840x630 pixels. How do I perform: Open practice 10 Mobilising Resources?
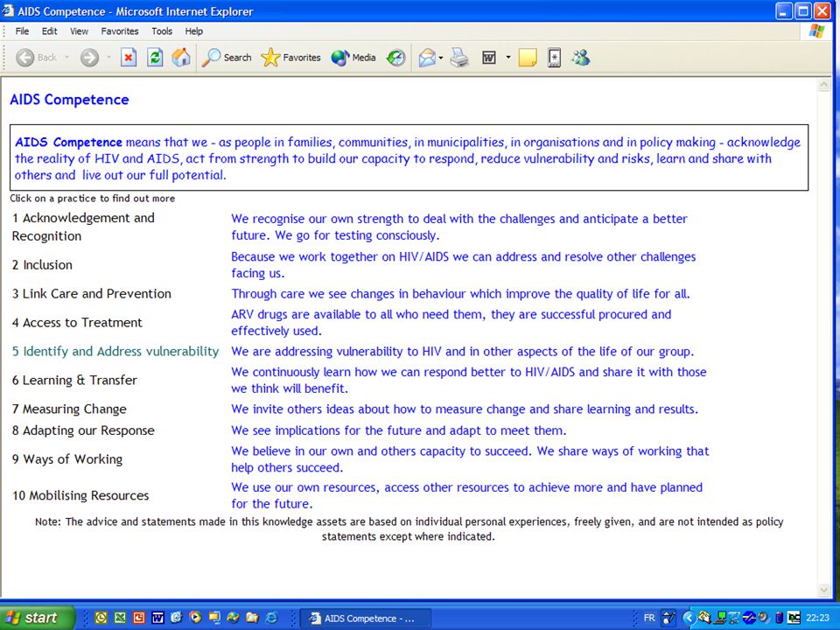click(80, 495)
